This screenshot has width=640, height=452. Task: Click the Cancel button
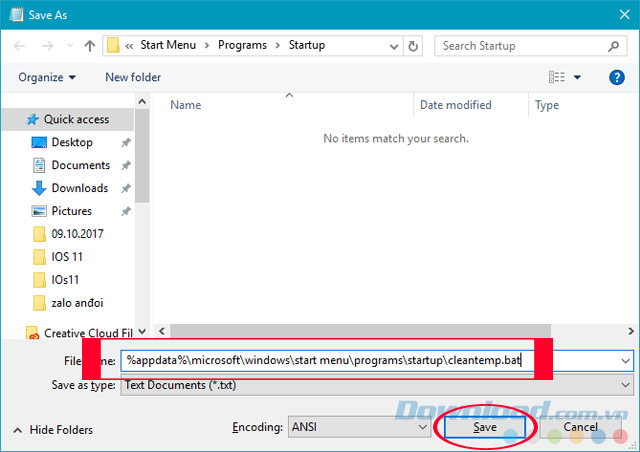580,427
